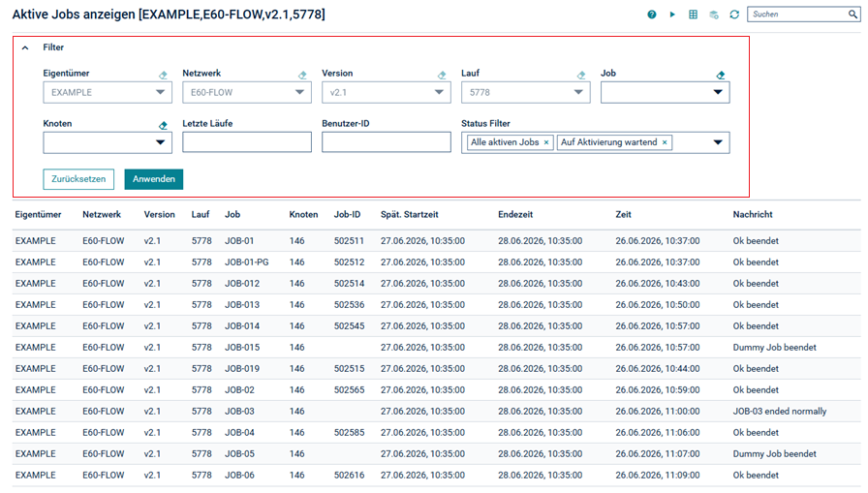The image size is (868, 493).
Task: Click the Anwenden button
Action: click(154, 179)
